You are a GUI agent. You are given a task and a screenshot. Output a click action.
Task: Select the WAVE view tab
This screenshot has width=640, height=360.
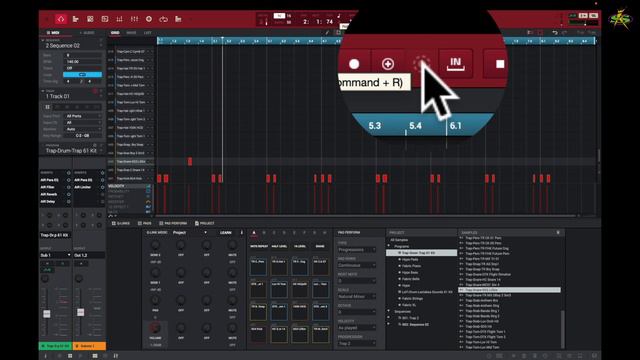click(131, 33)
